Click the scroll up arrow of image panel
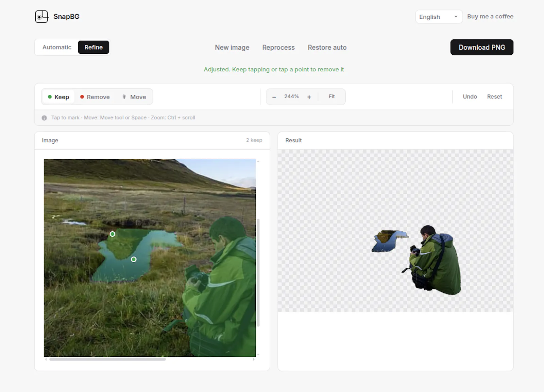The width and height of the screenshot is (544, 392). tap(258, 162)
